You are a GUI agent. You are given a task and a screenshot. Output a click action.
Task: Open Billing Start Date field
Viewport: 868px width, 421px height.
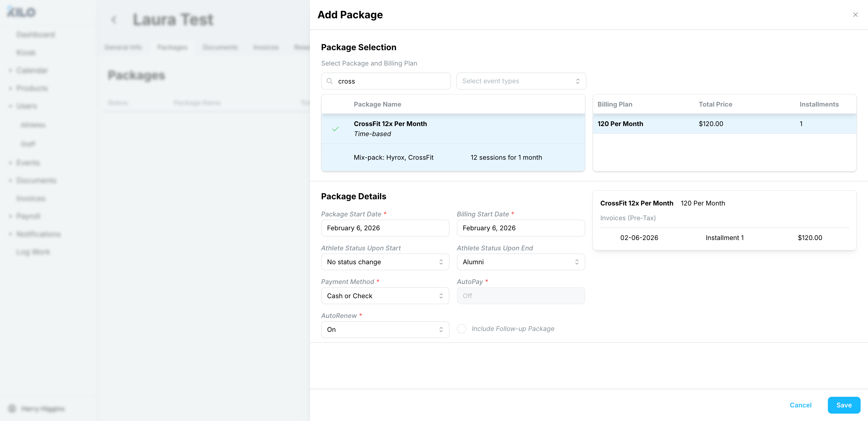(520, 228)
